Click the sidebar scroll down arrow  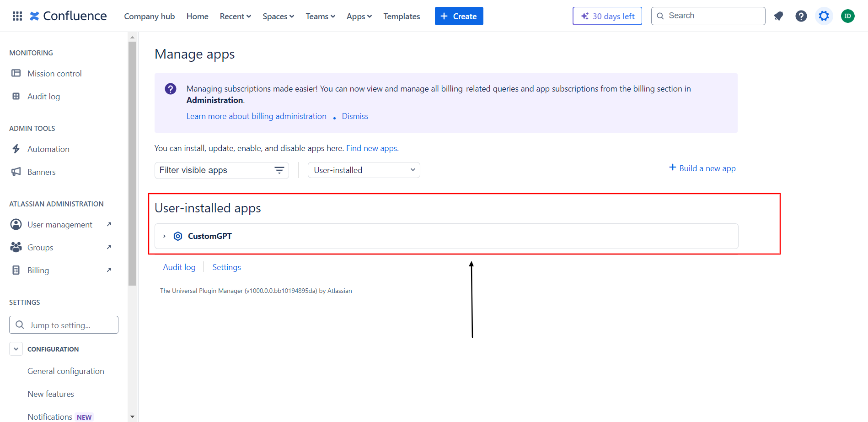point(133,417)
